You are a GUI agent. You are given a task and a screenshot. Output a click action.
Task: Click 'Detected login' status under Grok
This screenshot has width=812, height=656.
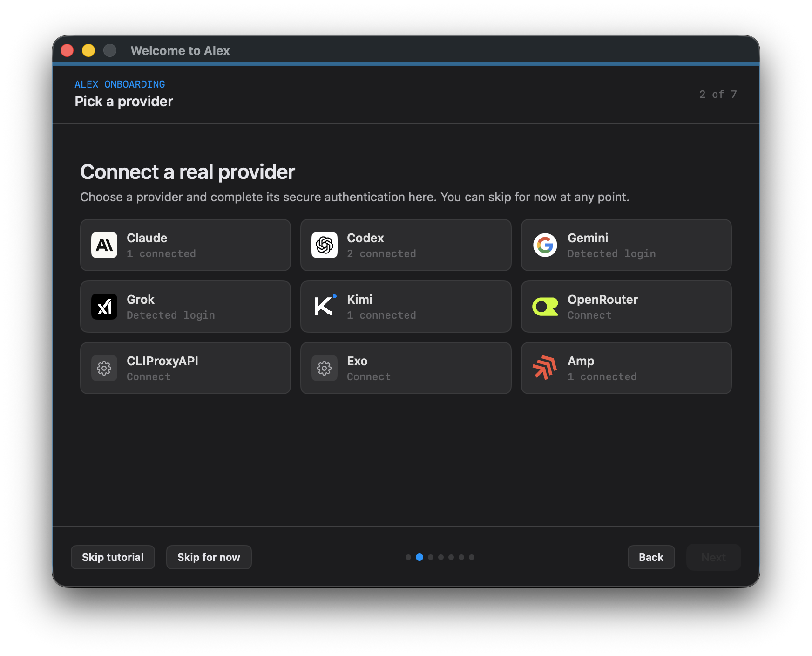[x=170, y=315]
